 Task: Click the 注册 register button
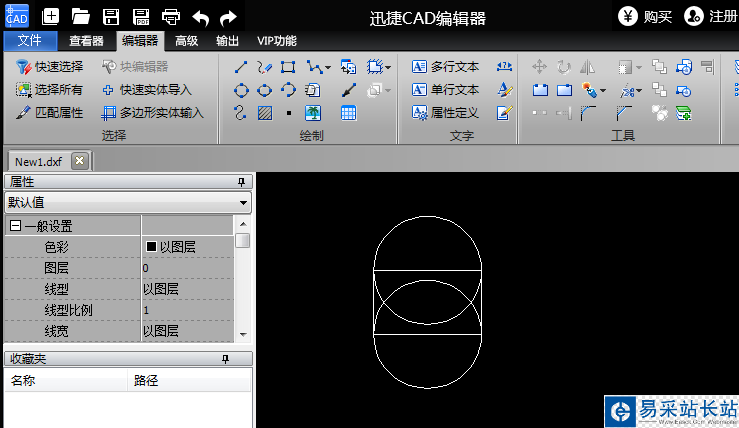(x=711, y=16)
